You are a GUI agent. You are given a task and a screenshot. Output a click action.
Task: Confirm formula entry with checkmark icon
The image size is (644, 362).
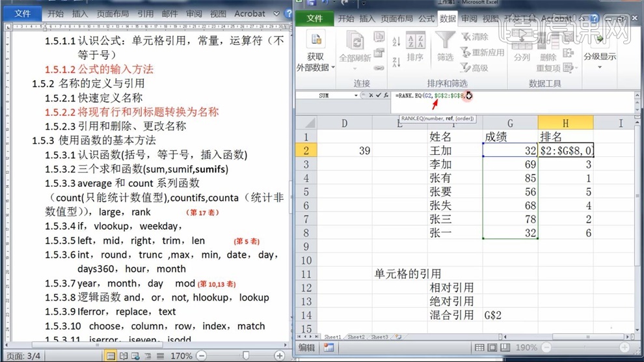[x=378, y=95]
